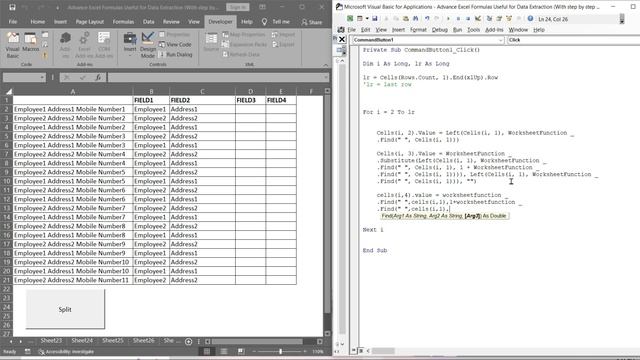
Task: Switch to the Review ribbon tab
Action: click(171, 22)
